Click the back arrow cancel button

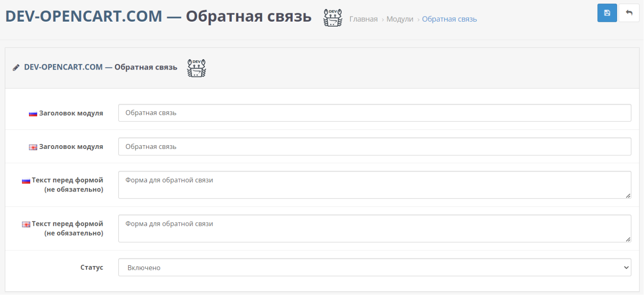coord(629,13)
